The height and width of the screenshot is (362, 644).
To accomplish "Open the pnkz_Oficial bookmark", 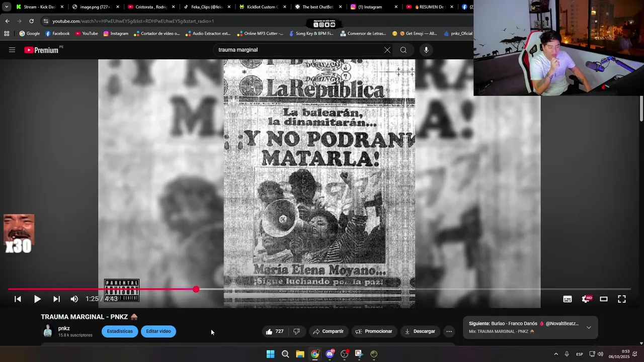I will click(x=458, y=34).
